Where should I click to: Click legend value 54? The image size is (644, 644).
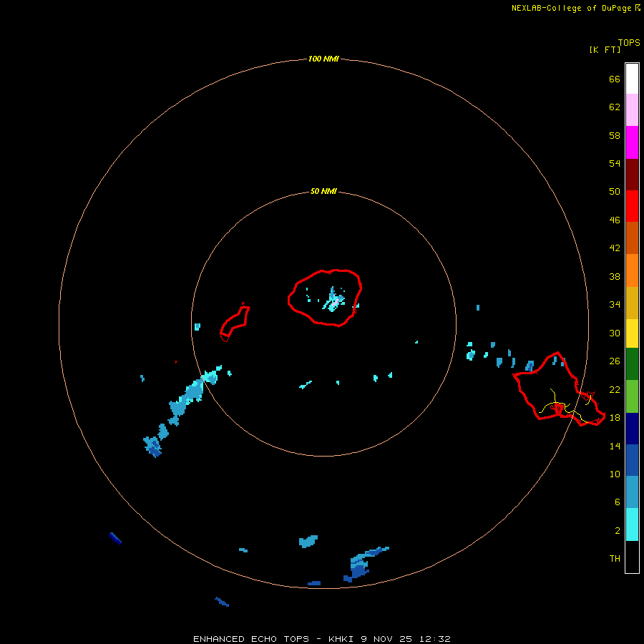(x=615, y=163)
